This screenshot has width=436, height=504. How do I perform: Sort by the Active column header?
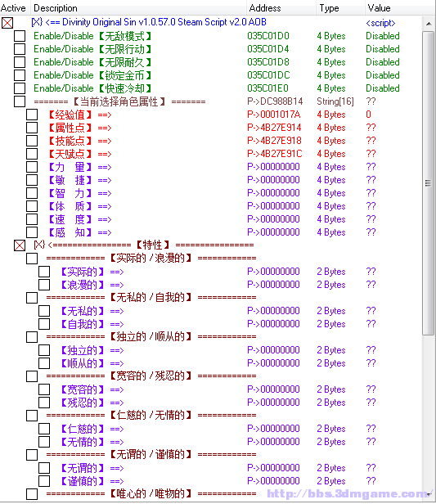click(15, 7)
